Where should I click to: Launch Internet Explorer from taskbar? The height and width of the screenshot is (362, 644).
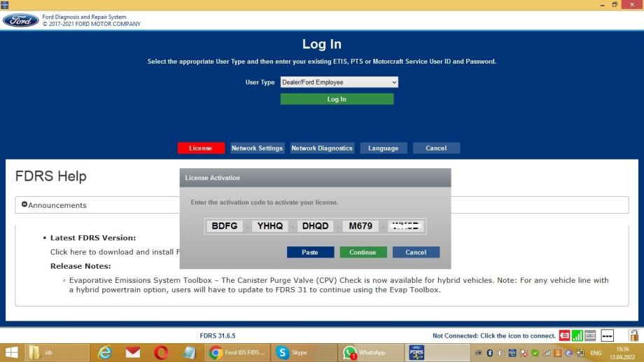tap(105, 353)
